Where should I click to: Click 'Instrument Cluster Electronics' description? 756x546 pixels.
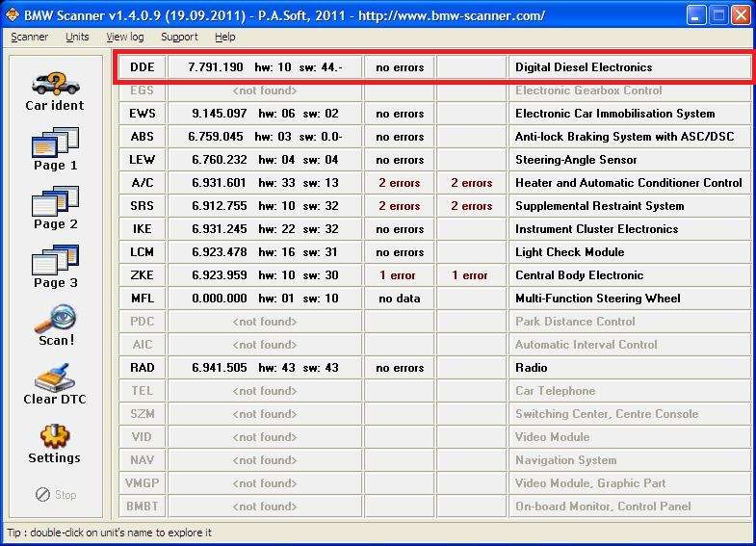pyautogui.click(x=596, y=229)
